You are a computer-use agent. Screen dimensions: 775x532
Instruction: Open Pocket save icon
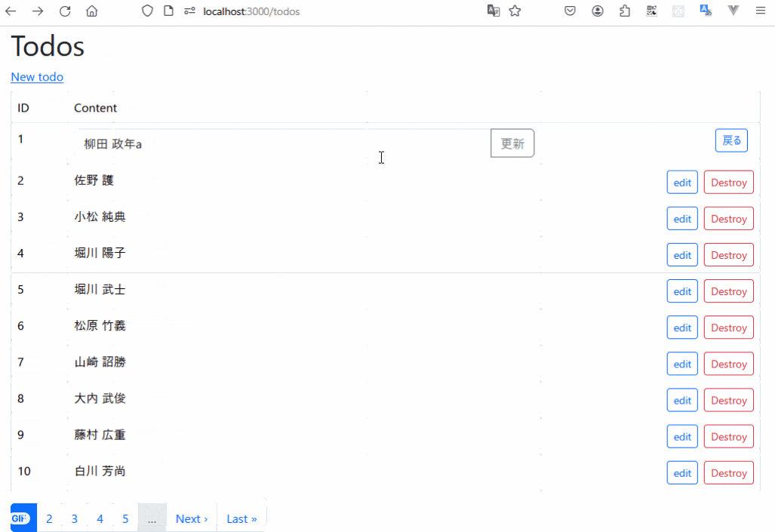[570, 11]
